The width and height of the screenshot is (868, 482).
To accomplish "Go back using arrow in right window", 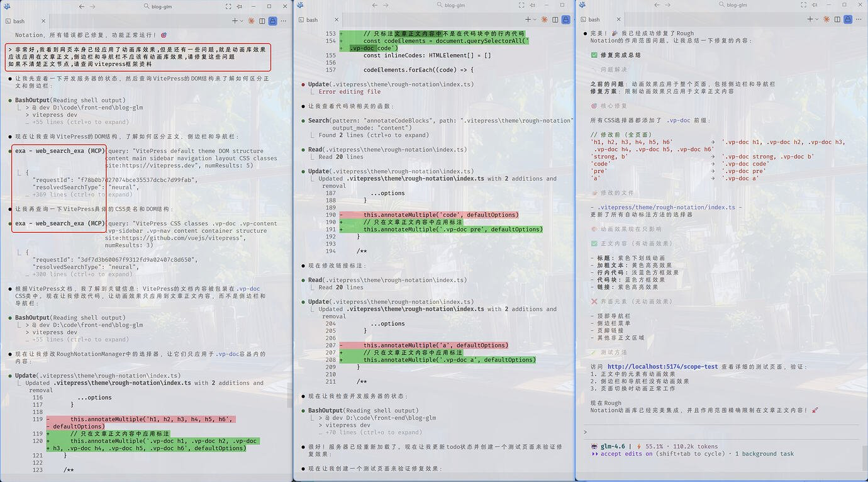I will click(x=657, y=5).
